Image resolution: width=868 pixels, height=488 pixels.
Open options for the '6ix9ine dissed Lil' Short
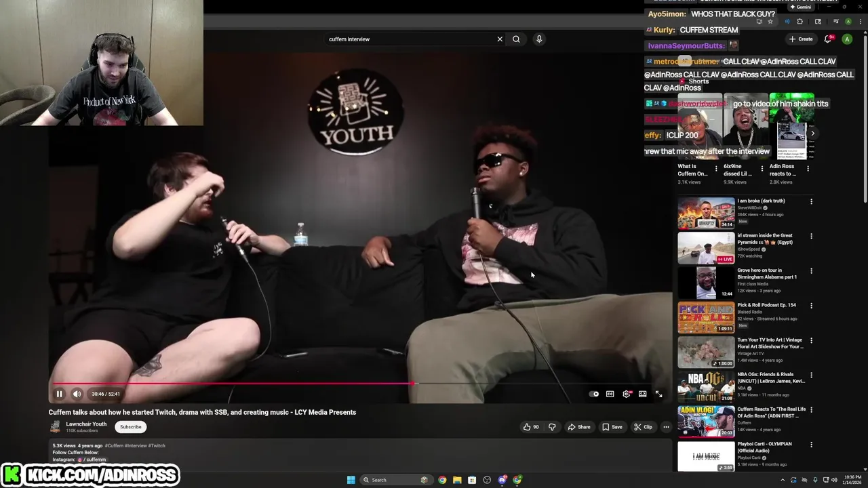762,169
